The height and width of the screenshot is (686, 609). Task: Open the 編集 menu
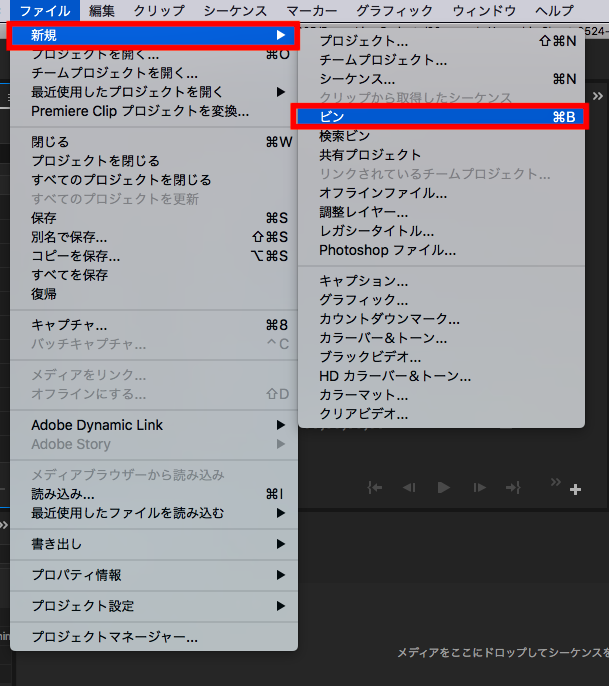click(x=102, y=10)
